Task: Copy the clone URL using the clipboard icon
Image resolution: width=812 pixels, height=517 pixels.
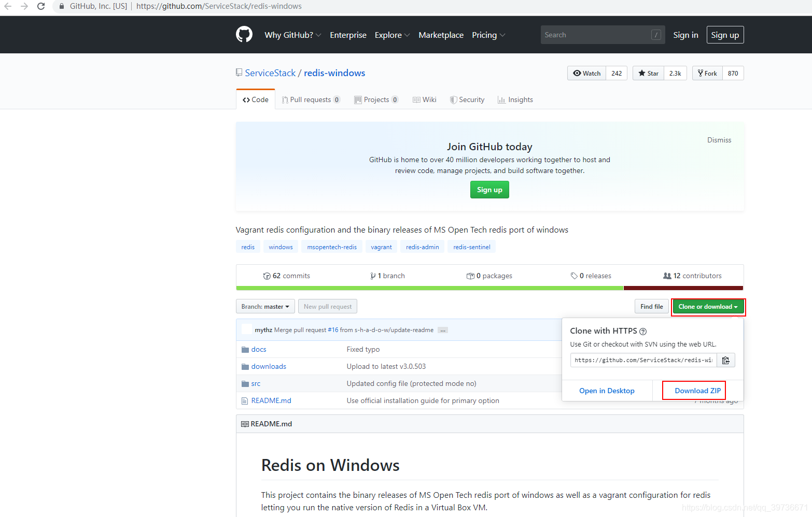Action: tap(725, 360)
